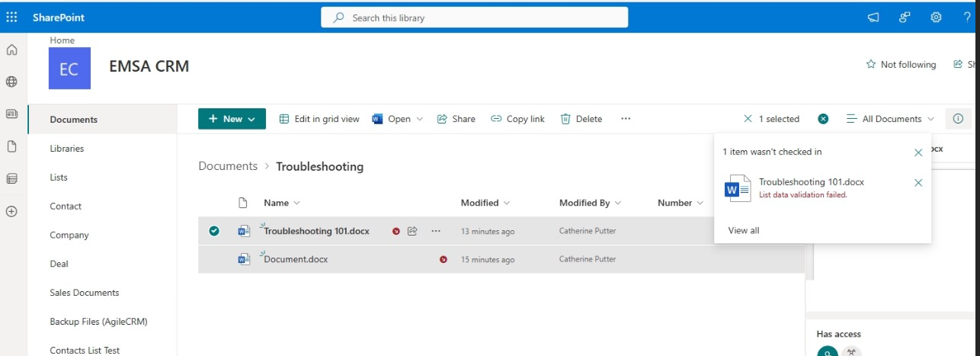This screenshot has height=356, width=980.
Task: Click 15 minutes ago modified cell
Action: (x=488, y=260)
